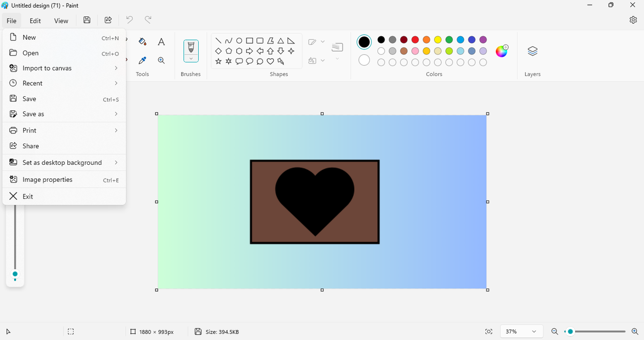644x340 pixels.
Task: Select the Rounded rectangular callout shape
Action: coord(239,61)
